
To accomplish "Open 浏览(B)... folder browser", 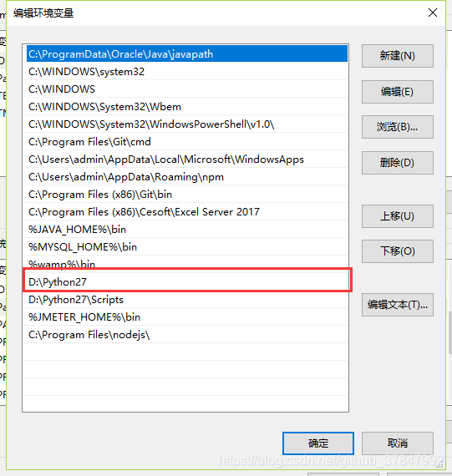I will click(x=398, y=127).
